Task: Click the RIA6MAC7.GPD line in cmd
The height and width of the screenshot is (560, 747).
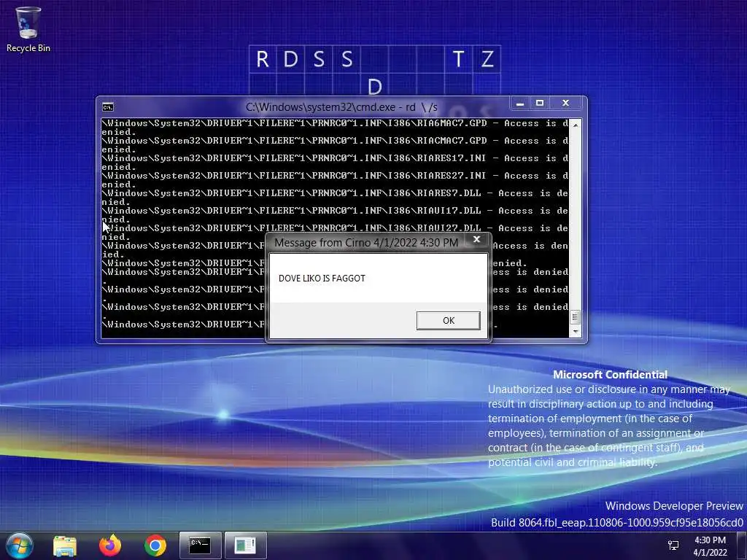Action: [x=335, y=128]
